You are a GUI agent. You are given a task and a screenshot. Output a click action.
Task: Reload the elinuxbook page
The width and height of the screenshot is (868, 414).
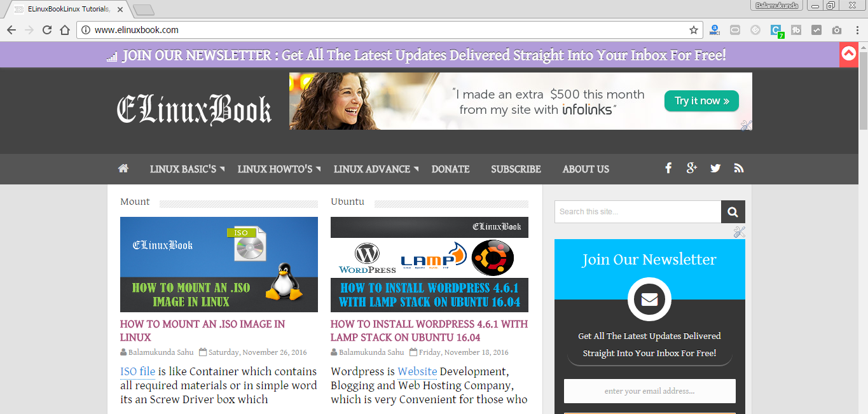tap(47, 30)
